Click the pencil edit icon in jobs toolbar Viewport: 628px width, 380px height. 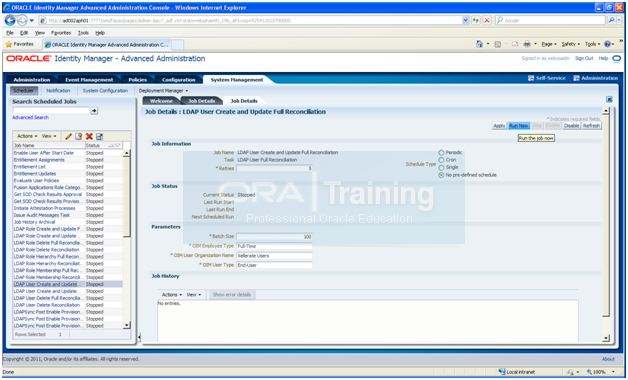pyautogui.click(x=68, y=137)
